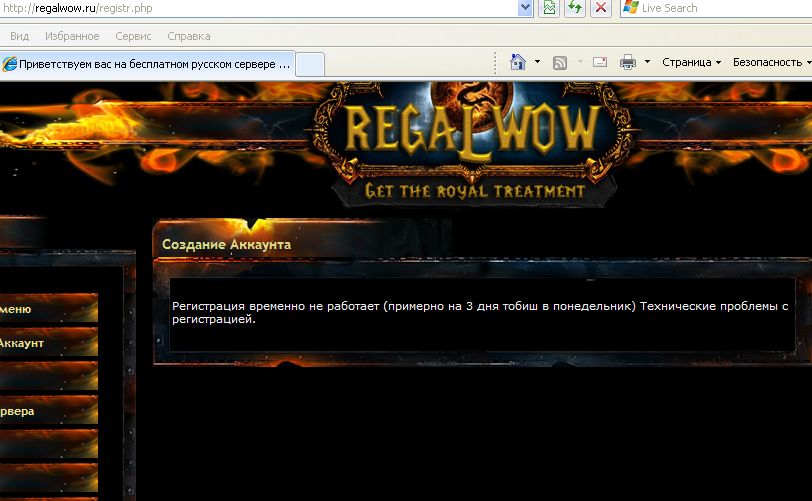Screen dimensions: 812x501
Task: Expand the Home button dropdown arrow
Action: pyautogui.click(x=537, y=62)
